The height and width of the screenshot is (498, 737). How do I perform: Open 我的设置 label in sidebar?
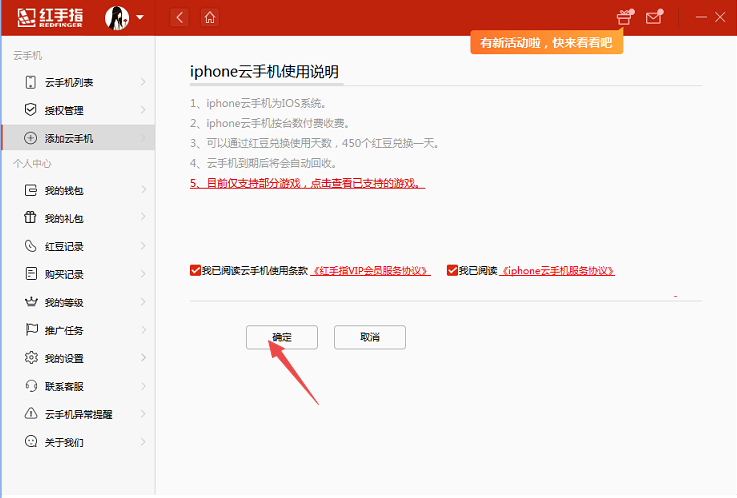[64, 358]
